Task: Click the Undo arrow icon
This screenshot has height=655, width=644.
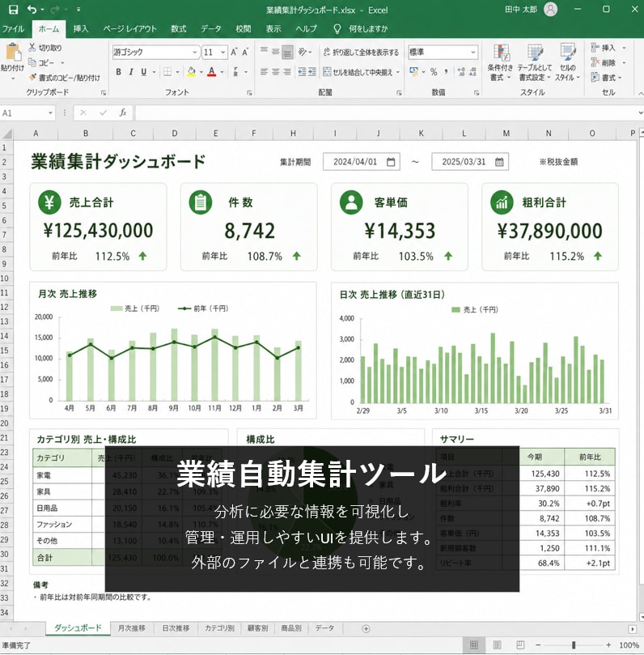Action: click(x=32, y=9)
